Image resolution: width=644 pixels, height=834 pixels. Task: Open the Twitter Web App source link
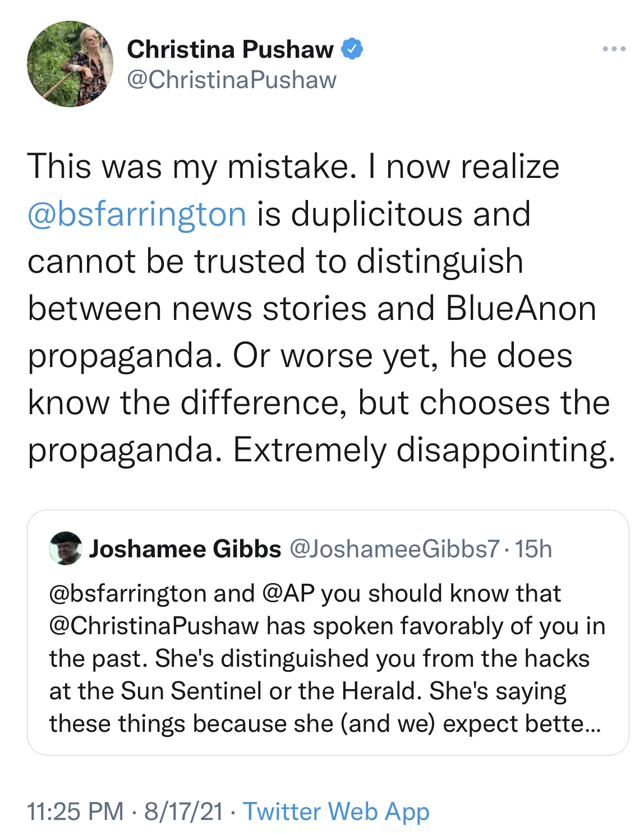click(336, 812)
